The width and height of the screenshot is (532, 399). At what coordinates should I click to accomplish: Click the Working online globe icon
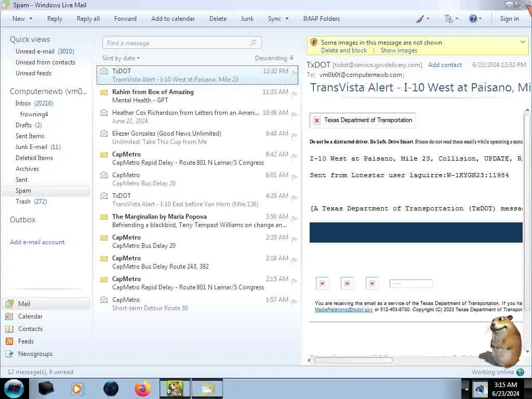pyautogui.click(x=520, y=372)
